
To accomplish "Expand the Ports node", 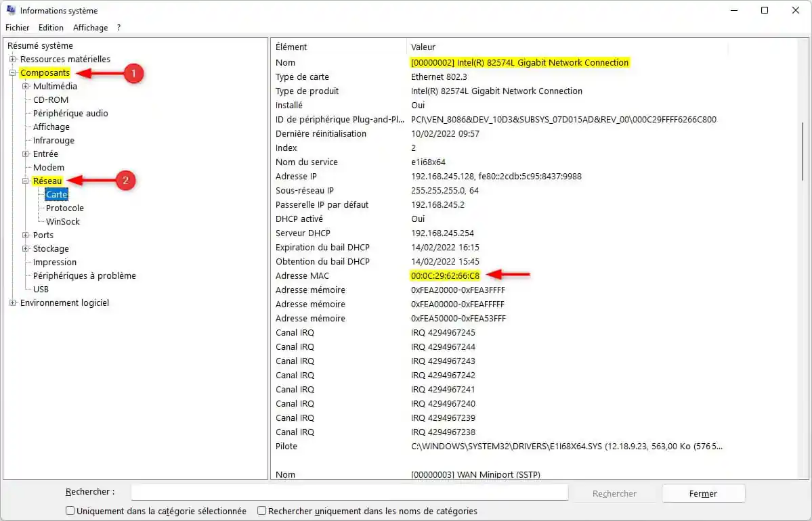I will pos(25,235).
